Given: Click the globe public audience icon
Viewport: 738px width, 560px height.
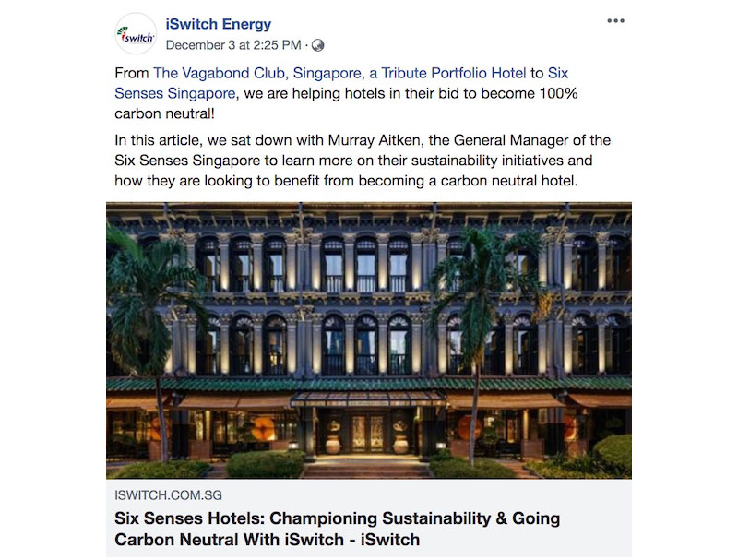Looking at the screenshot, I should tap(318, 45).
